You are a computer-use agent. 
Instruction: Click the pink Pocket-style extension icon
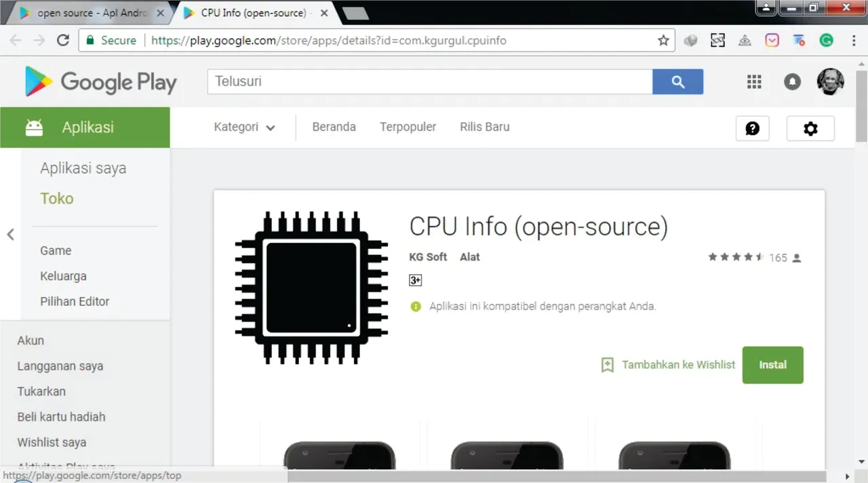coord(772,41)
